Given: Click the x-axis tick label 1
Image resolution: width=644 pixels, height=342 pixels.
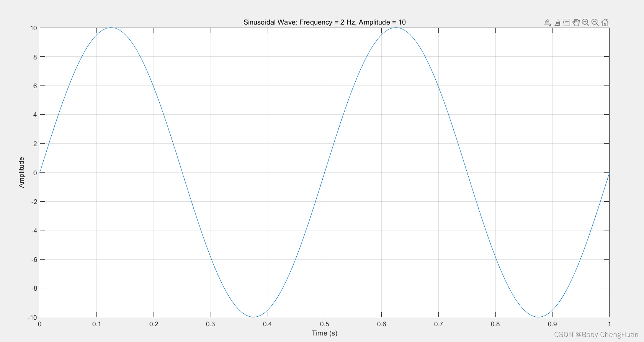Looking at the screenshot, I should pos(609,324).
